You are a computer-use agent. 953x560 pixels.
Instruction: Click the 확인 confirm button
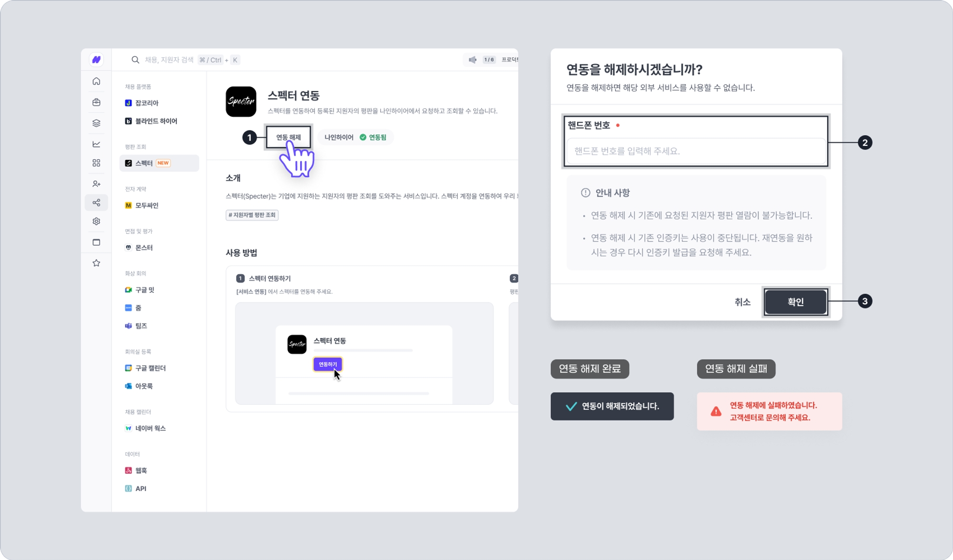pyautogui.click(x=795, y=301)
